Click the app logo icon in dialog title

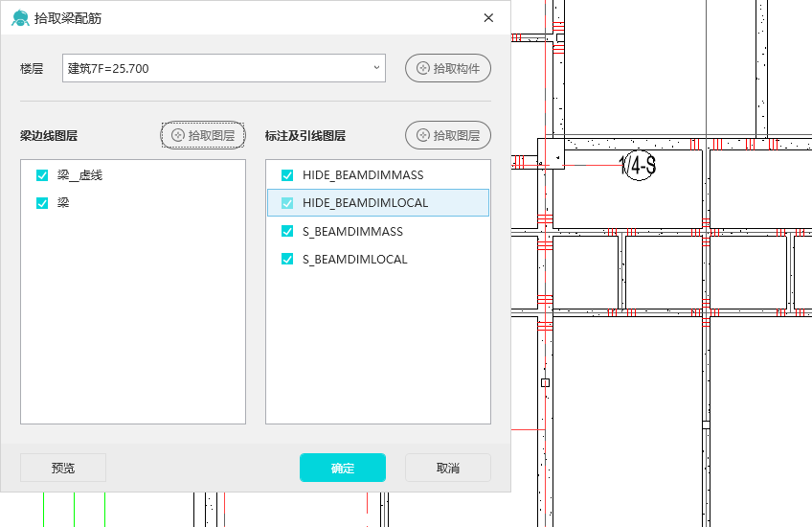(20, 18)
